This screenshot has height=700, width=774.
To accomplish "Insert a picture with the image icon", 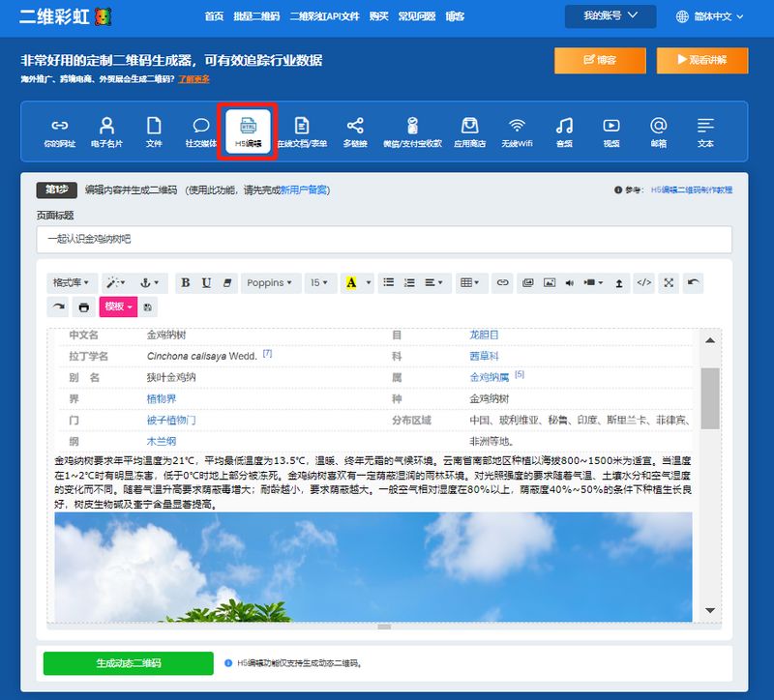I will point(550,282).
